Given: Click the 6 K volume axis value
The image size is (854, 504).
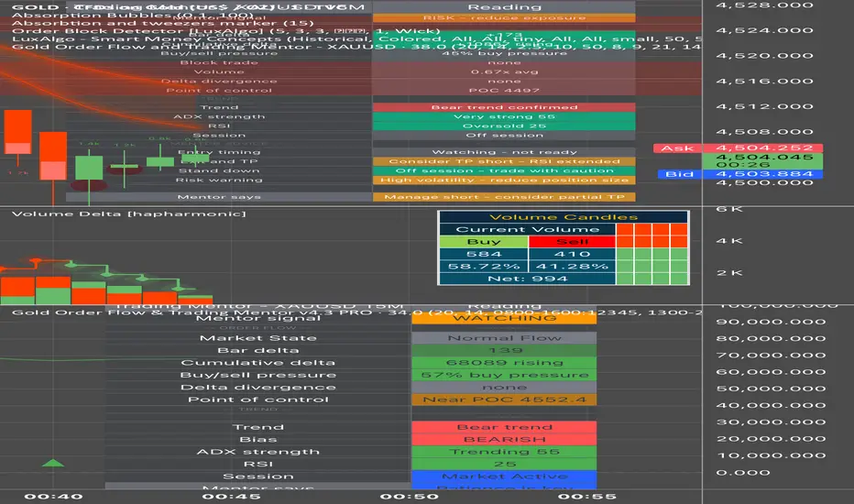Looking at the screenshot, I should click(x=729, y=209).
